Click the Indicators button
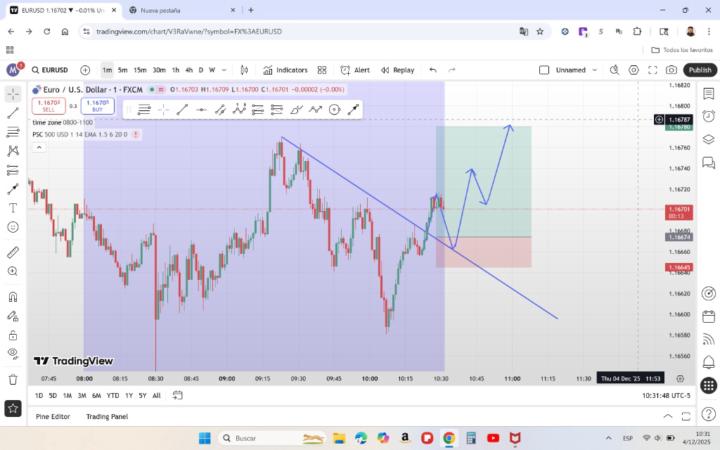Image resolution: width=720 pixels, height=450 pixels. 285,70
